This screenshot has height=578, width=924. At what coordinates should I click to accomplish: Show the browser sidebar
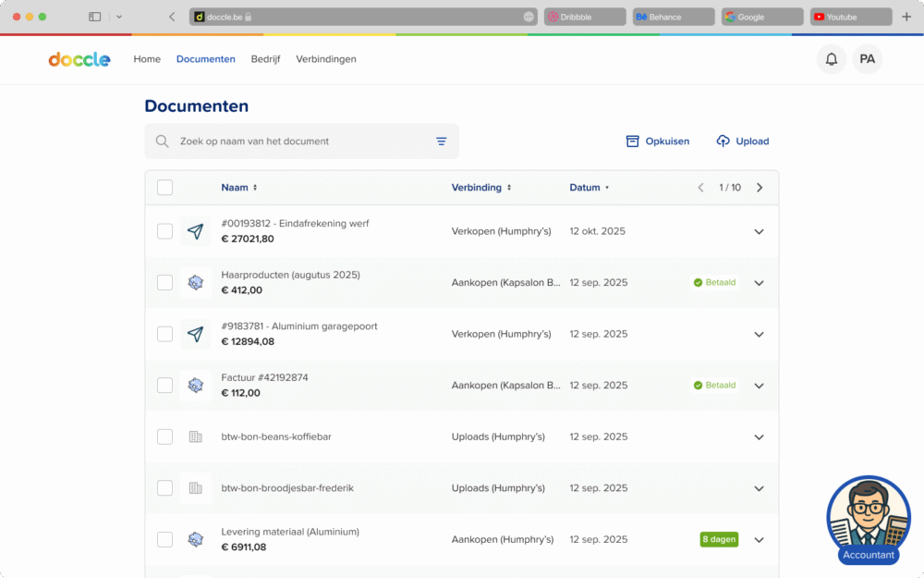click(x=94, y=17)
